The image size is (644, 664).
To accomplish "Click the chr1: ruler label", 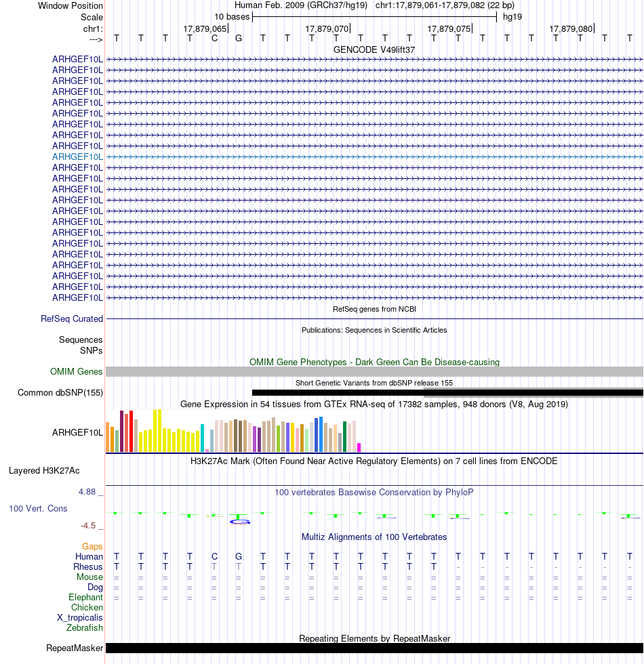I will click(94, 28).
